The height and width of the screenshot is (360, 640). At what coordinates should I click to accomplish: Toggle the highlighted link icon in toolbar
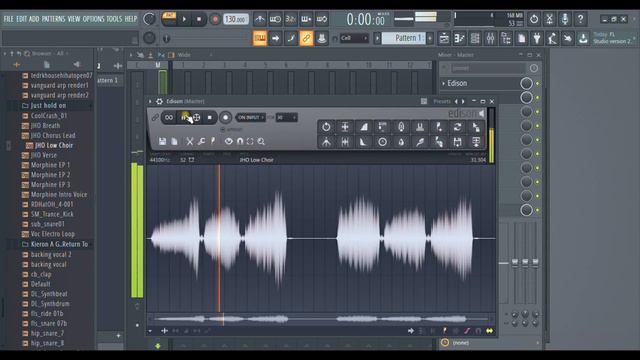click(306, 39)
